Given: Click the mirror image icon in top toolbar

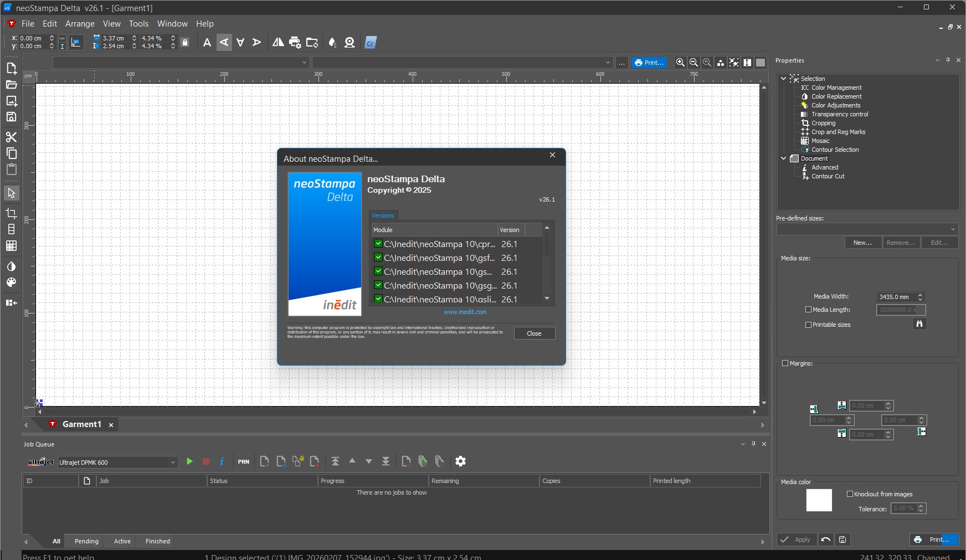Looking at the screenshot, I should [x=278, y=43].
